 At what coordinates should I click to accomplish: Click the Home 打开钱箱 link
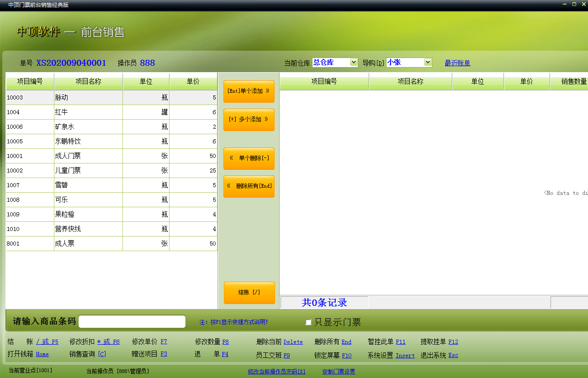tap(42, 354)
